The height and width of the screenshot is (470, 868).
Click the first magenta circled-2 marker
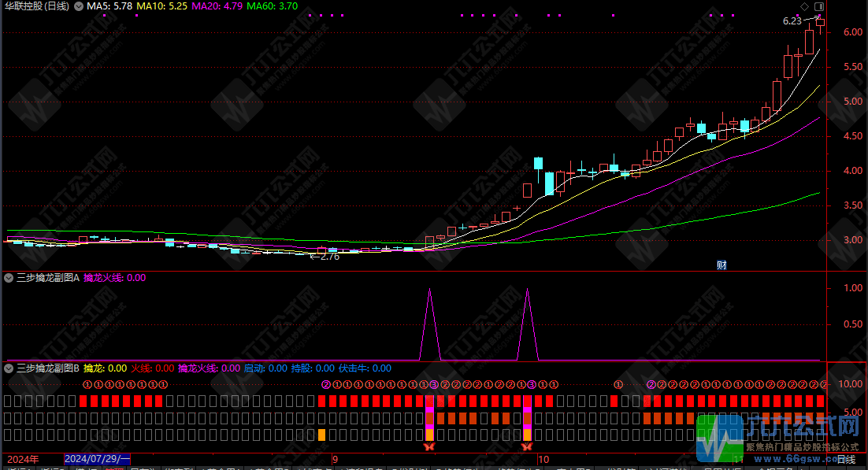click(x=325, y=385)
